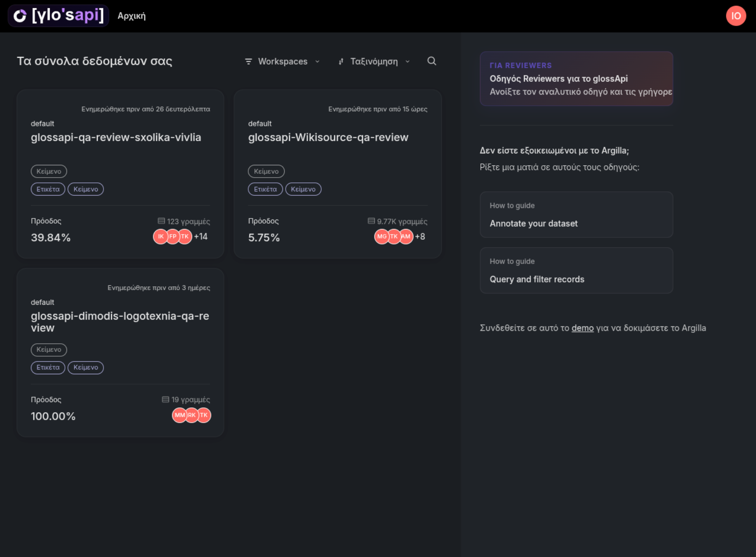This screenshot has height=557, width=756.
Task: Expand the Workspaces filter dropdown
Action: point(282,61)
